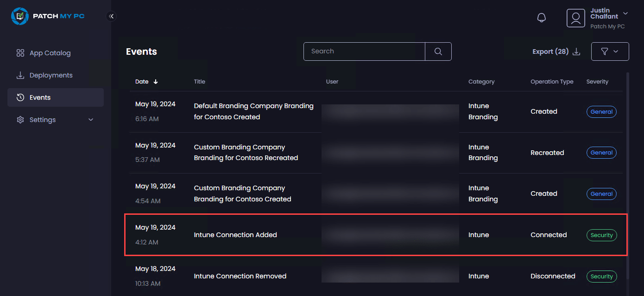644x296 pixels.
Task: Open the App Catalog page
Action: tap(50, 53)
